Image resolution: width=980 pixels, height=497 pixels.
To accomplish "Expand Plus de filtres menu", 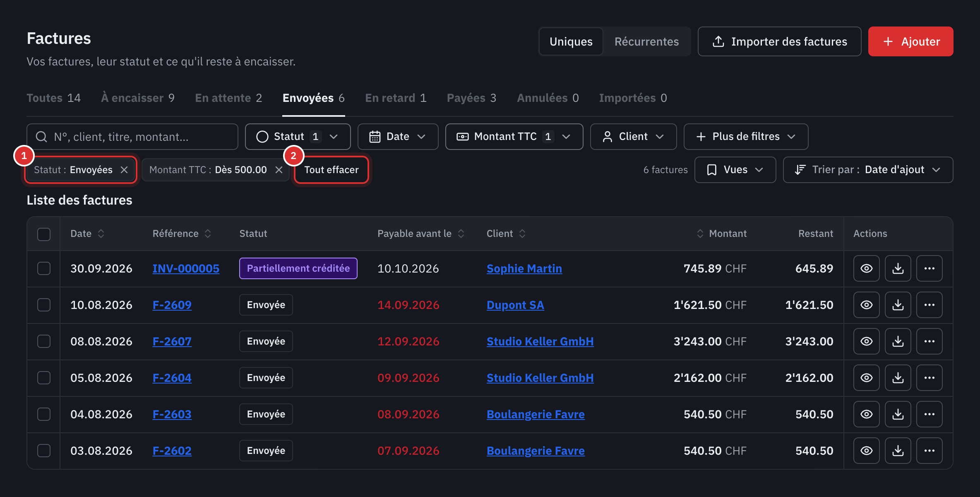I will [746, 137].
